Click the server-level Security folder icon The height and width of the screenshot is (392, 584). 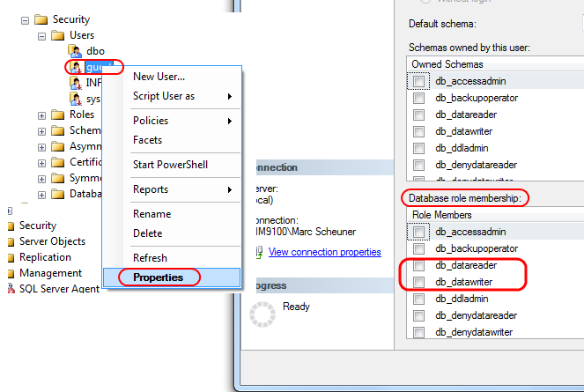click(x=11, y=226)
